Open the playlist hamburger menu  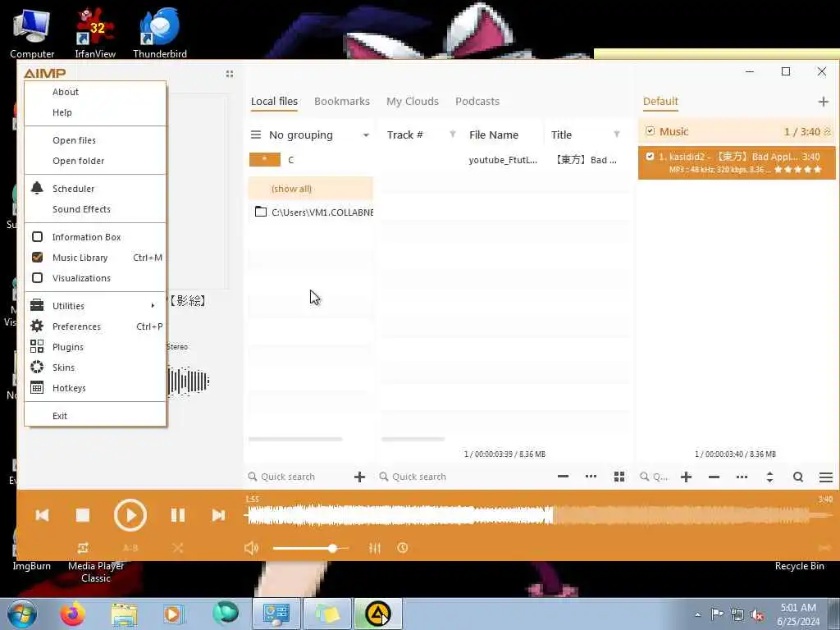(825, 477)
